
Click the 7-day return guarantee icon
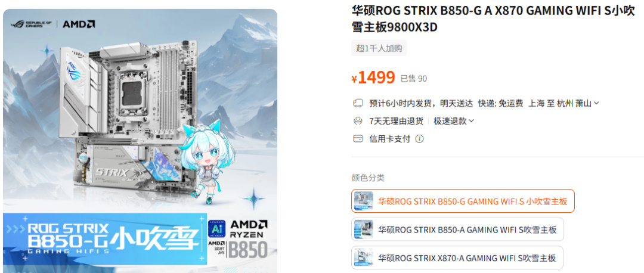pos(358,121)
